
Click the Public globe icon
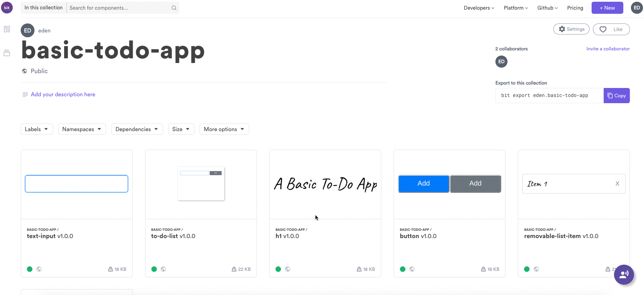[24, 71]
